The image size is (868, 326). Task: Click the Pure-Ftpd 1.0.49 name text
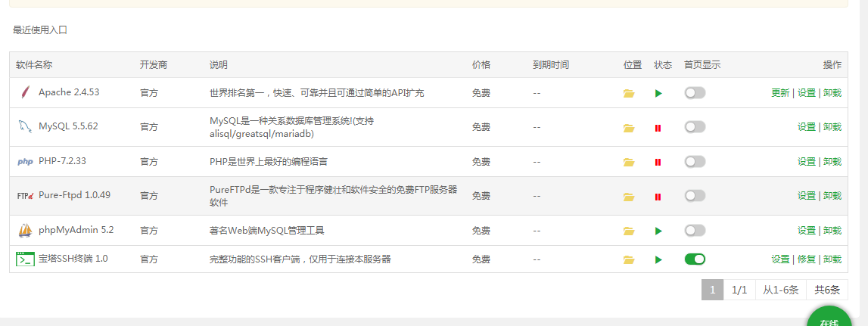pos(75,195)
